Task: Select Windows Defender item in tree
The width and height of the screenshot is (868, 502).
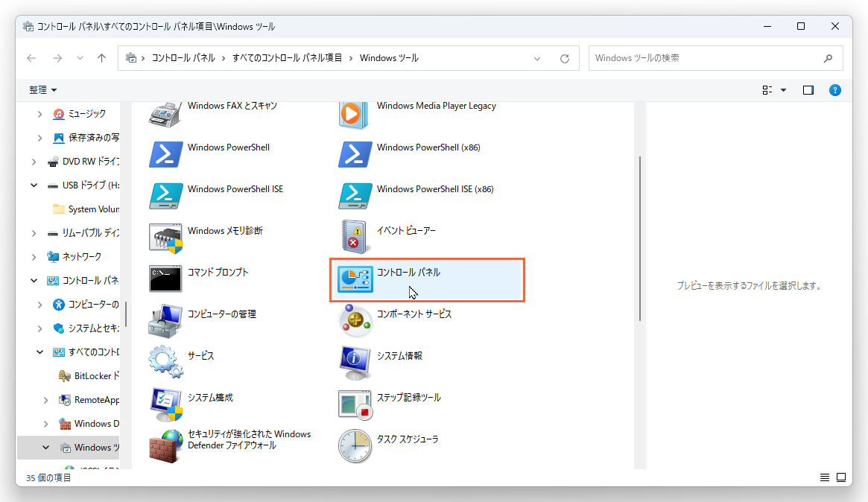Action: (x=89, y=424)
